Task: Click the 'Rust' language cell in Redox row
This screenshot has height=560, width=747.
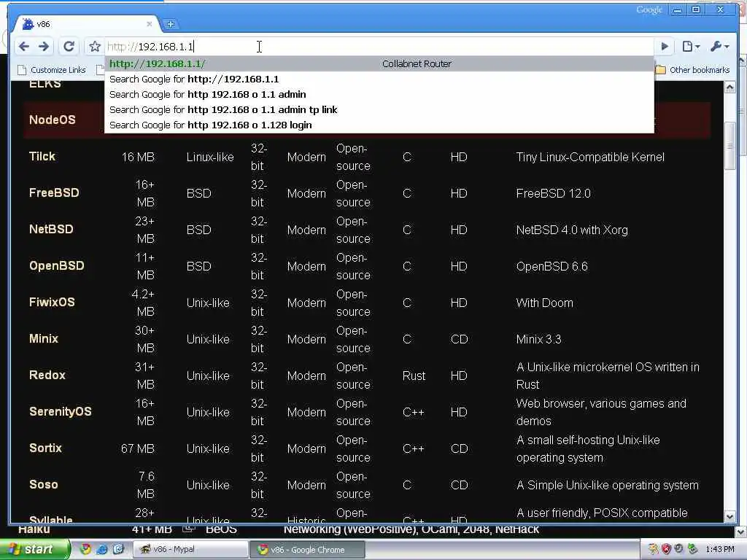Action: click(x=414, y=376)
